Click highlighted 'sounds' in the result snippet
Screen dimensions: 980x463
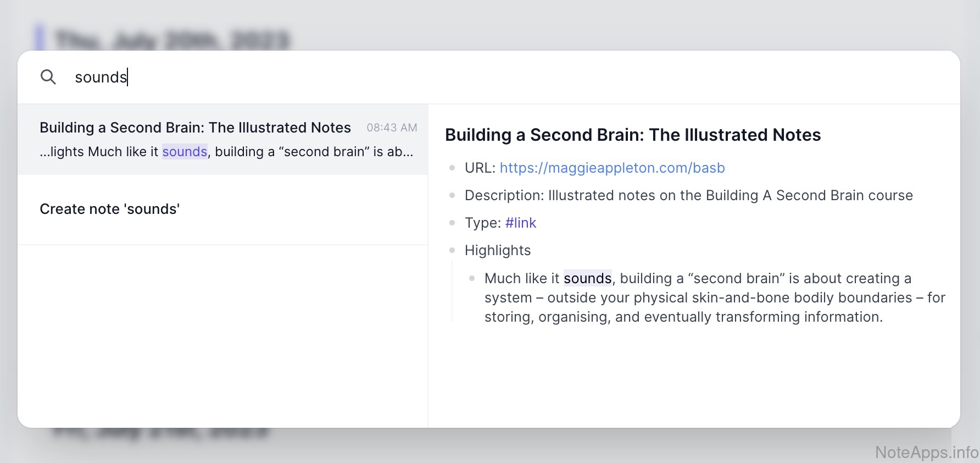click(185, 152)
